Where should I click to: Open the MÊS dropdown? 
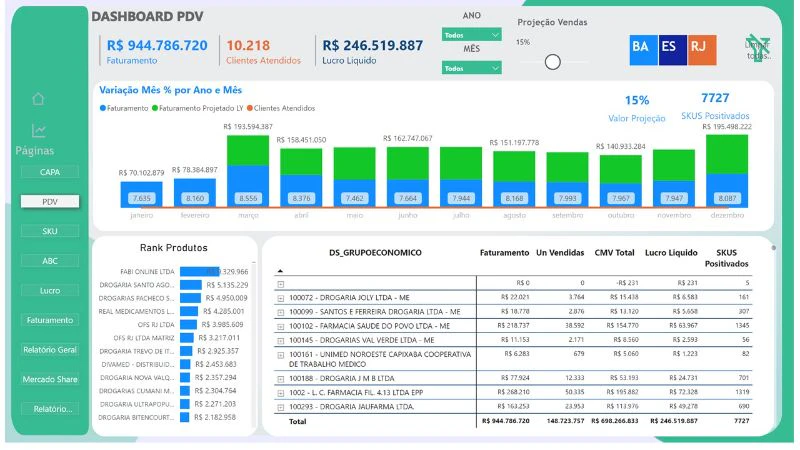pos(471,68)
